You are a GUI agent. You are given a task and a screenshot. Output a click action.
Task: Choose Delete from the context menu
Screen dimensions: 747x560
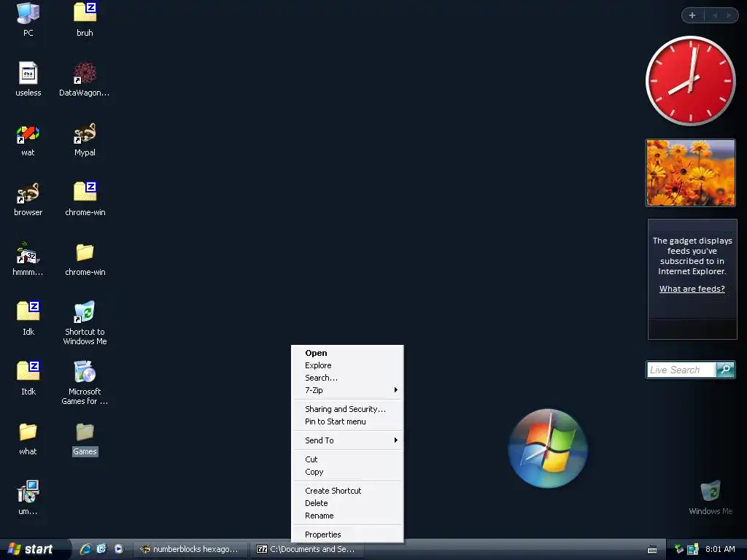(347, 503)
